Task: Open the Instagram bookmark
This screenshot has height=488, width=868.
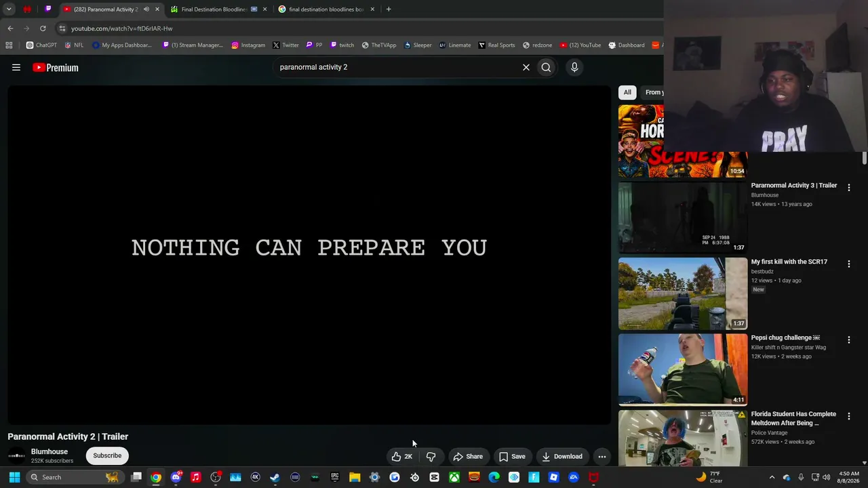Action: pos(248,45)
